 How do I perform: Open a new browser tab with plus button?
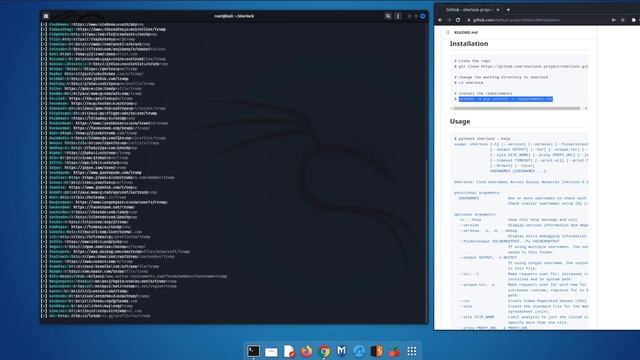pyautogui.click(x=508, y=9)
